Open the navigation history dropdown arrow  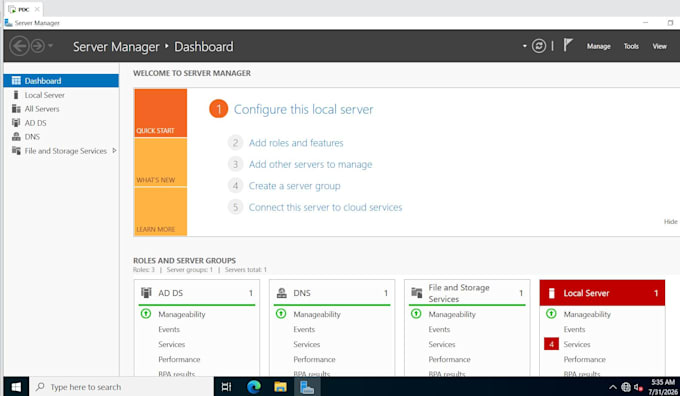pos(50,46)
